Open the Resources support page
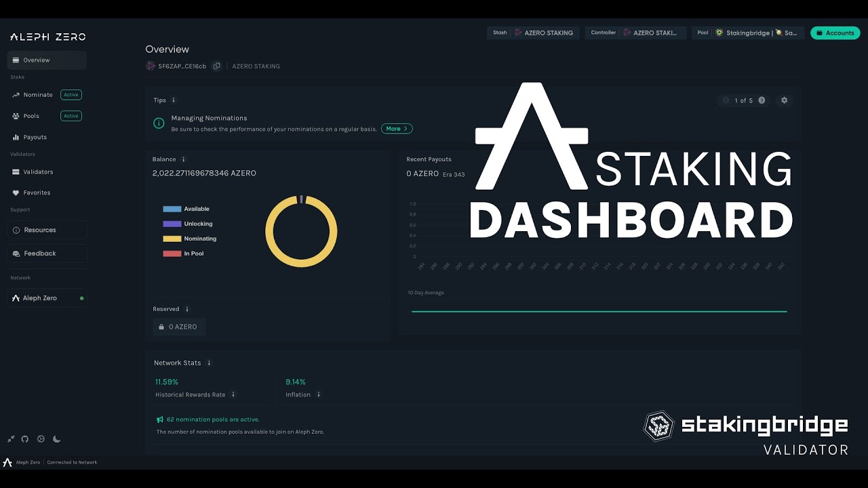The width and height of the screenshot is (868, 488). 47,230
